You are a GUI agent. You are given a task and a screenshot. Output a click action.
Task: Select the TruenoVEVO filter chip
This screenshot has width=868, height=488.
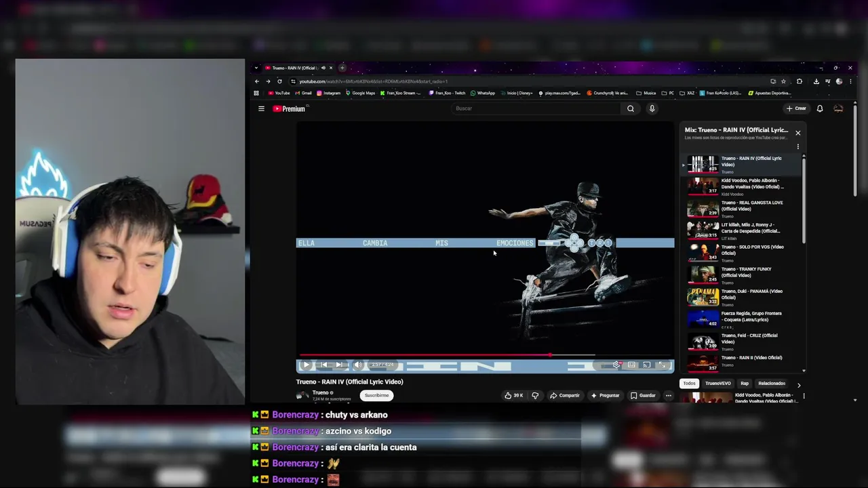click(x=717, y=384)
